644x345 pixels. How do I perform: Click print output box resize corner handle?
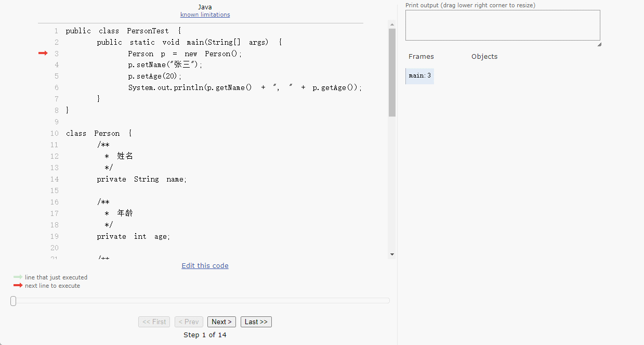point(599,44)
